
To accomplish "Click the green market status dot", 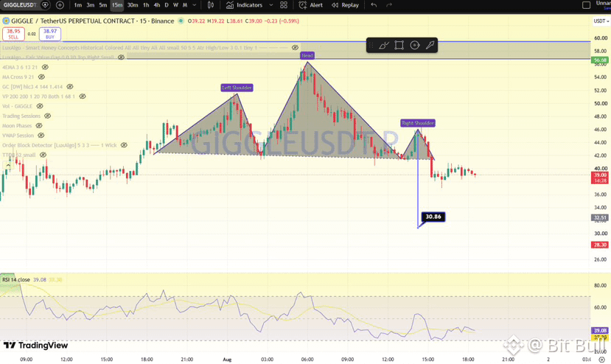I will (181, 21).
